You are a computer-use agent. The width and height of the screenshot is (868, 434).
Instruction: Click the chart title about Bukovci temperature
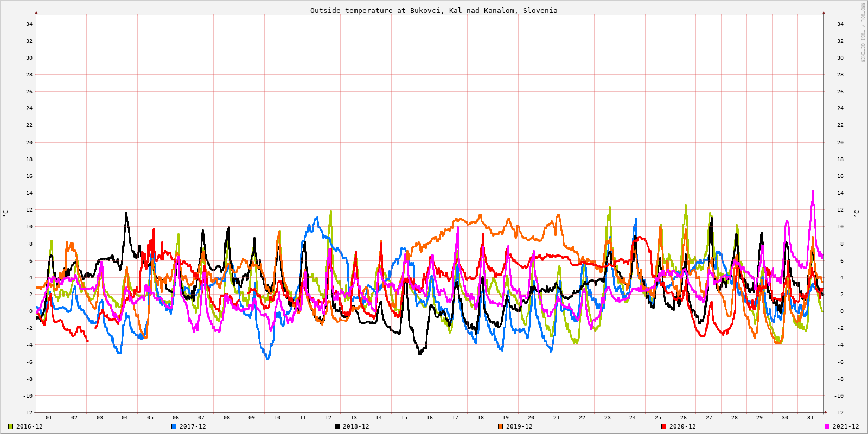click(x=433, y=10)
